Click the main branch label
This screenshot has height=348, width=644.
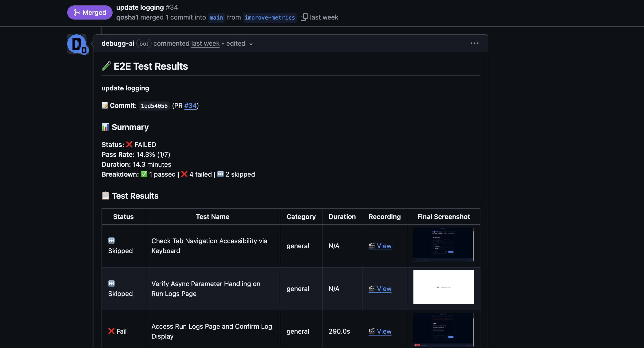click(x=216, y=17)
